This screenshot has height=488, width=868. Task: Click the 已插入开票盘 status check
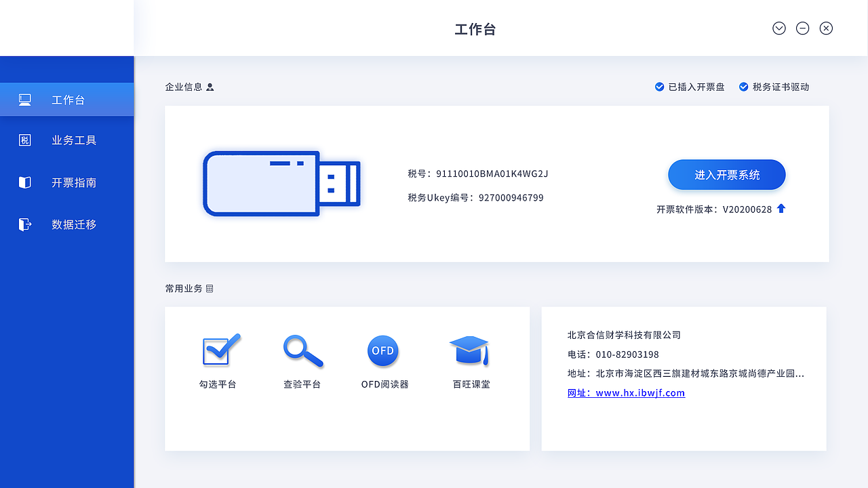[x=659, y=87]
